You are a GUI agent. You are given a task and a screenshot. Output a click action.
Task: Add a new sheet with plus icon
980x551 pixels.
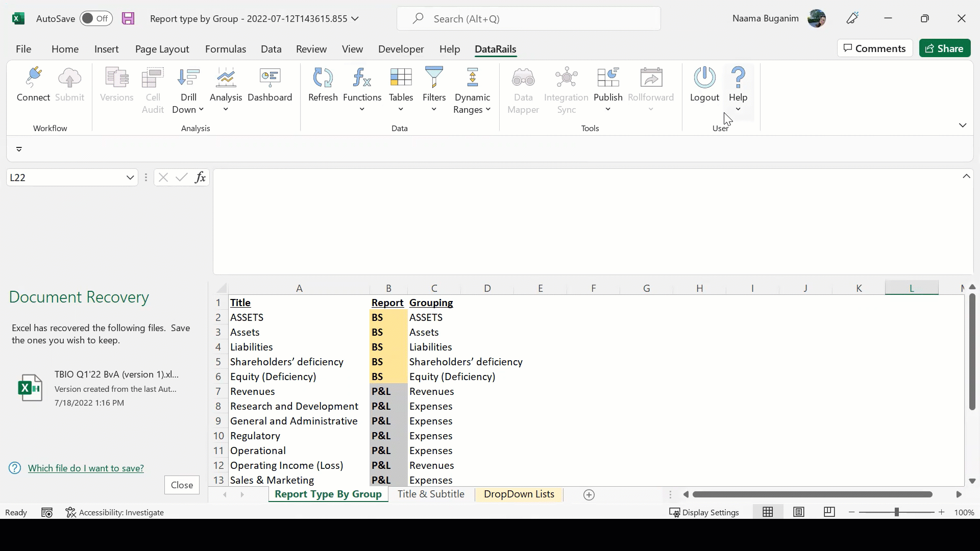pos(589,495)
